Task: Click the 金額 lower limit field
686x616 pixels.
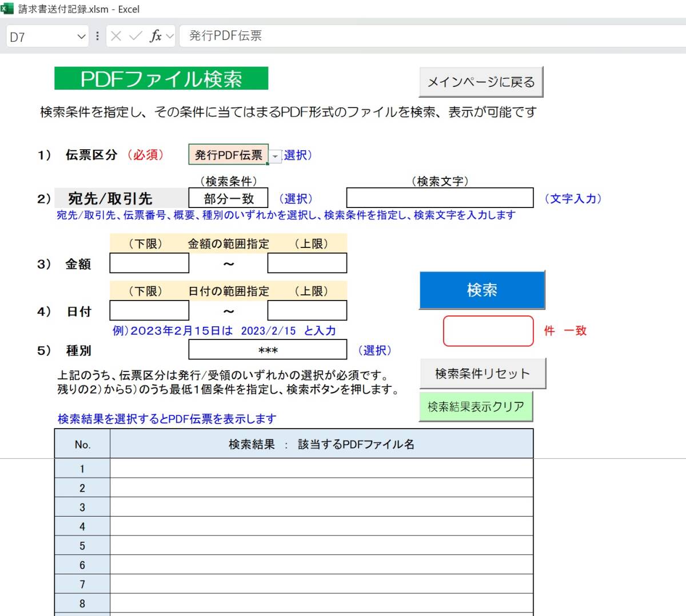Action: (149, 263)
